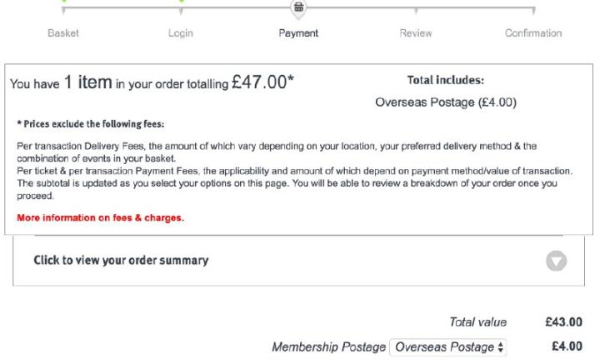The image size is (600, 364).
Task: Click the 'Total includes:' heading
Action: tap(446, 81)
